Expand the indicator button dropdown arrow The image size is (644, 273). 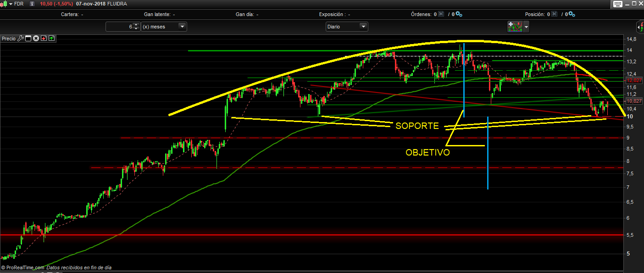(526, 27)
